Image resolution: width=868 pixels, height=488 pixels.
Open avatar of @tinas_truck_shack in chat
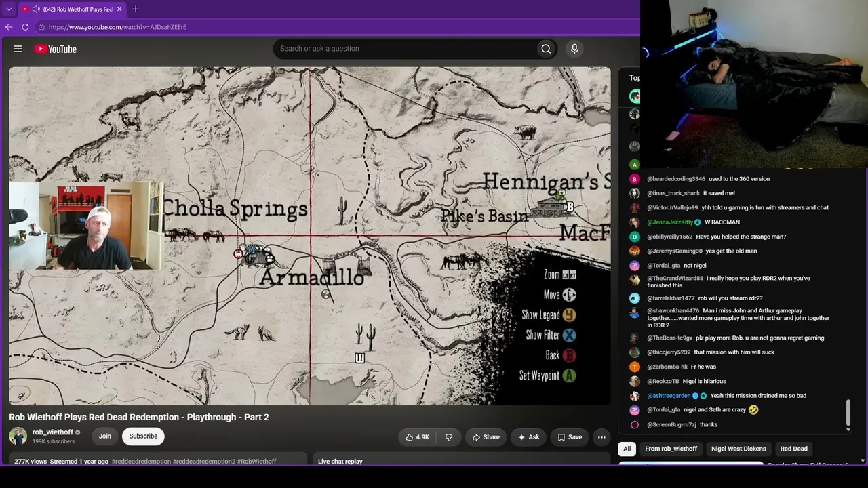[x=635, y=193]
